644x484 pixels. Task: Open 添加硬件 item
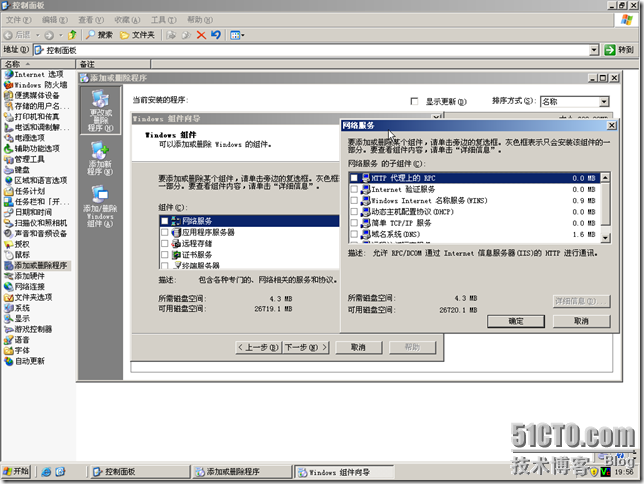coord(25,276)
